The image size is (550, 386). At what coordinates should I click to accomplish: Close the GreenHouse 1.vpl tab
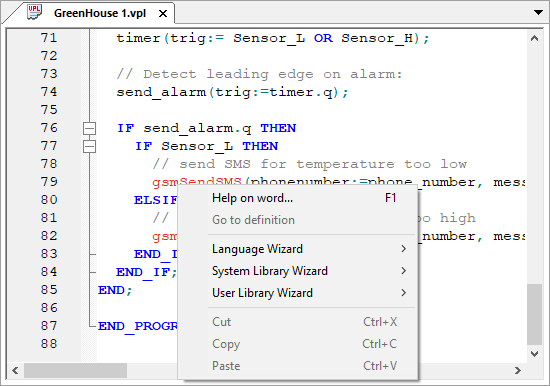pyautogui.click(x=162, y=14)
